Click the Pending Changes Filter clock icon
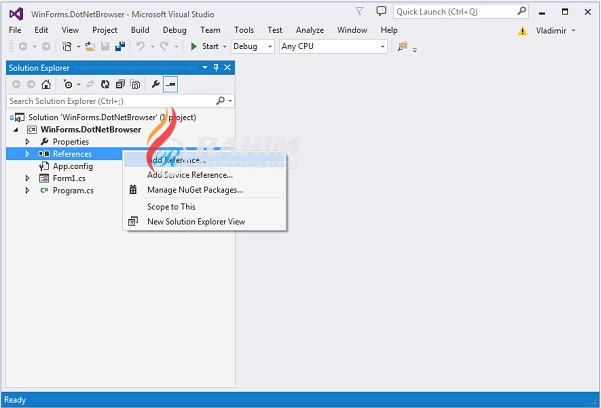Viewport: 601px width, 408px height. [x=68, y=84]
